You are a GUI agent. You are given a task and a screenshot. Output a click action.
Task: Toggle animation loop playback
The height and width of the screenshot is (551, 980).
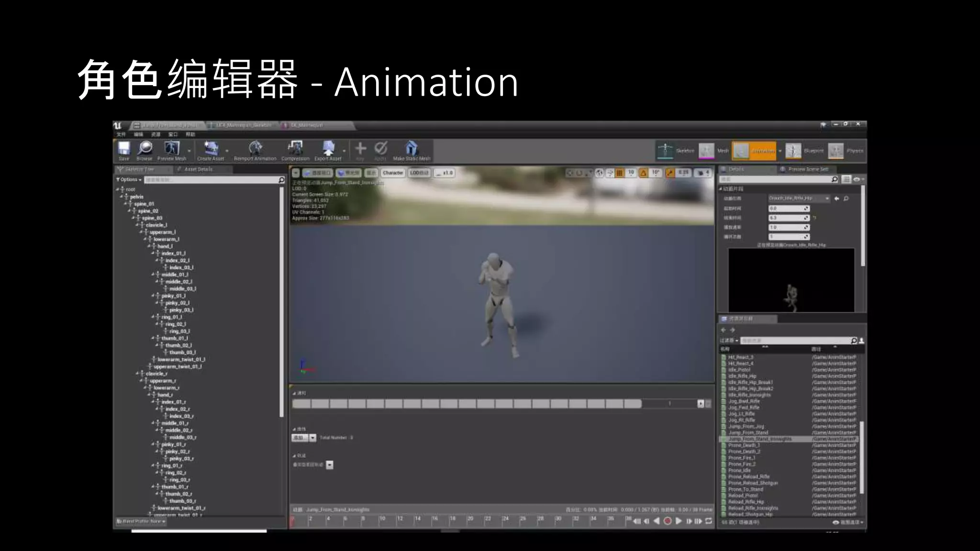[x=709, y=521]
